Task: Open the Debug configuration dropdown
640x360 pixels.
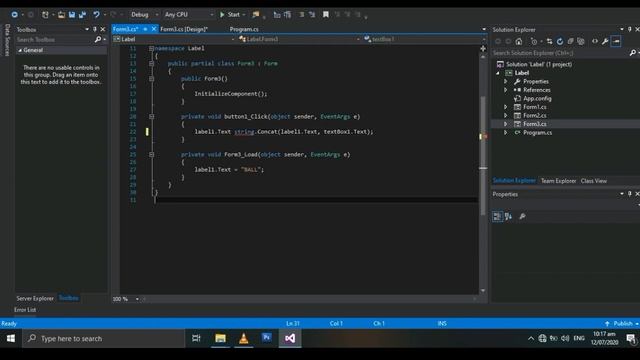Action: point(144,15)
